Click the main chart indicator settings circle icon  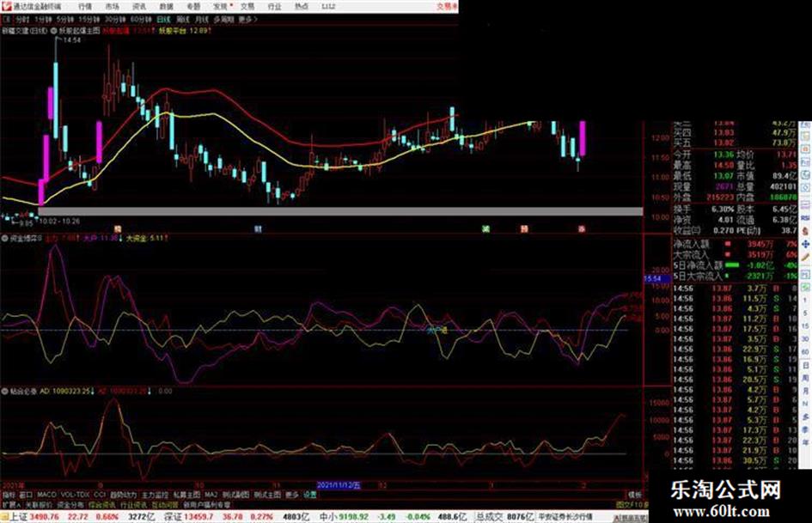(x=54, y=31)
